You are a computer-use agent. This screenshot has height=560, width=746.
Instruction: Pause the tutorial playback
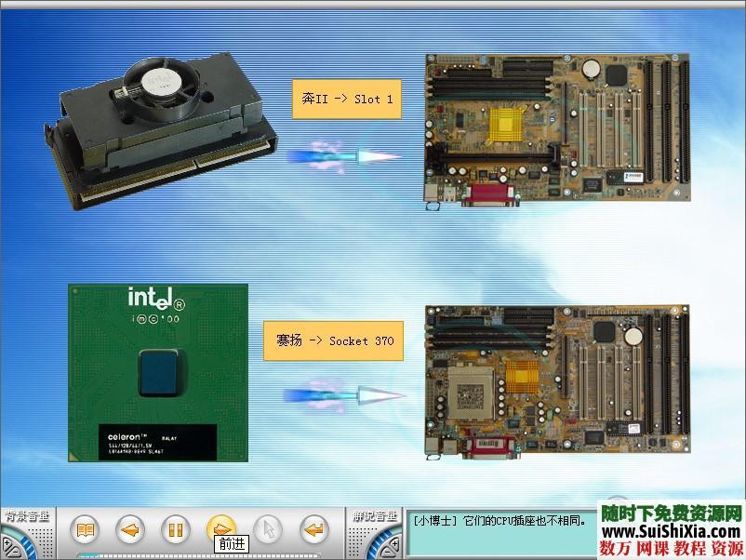coord(175,530)
